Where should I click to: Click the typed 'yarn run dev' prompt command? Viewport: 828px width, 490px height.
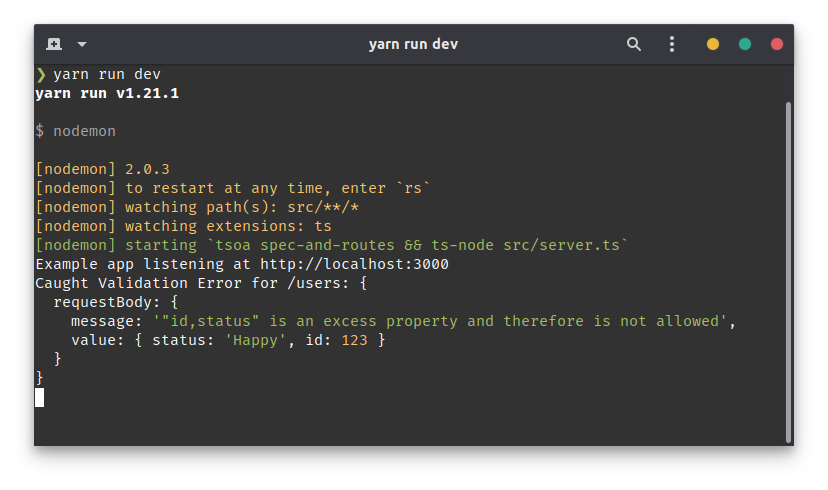coord(107,74)
